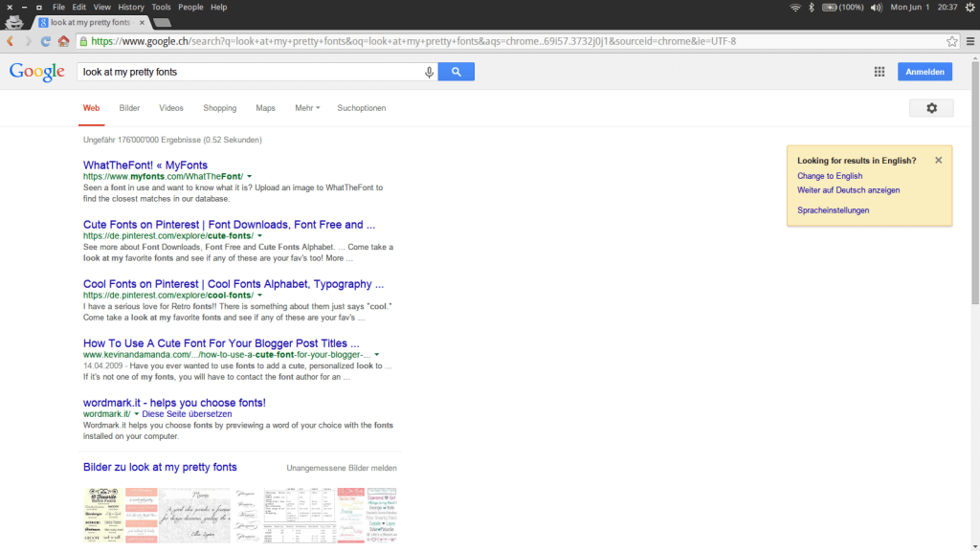
Task: Dismiss the language suggestion box
Action: point(938,160)
